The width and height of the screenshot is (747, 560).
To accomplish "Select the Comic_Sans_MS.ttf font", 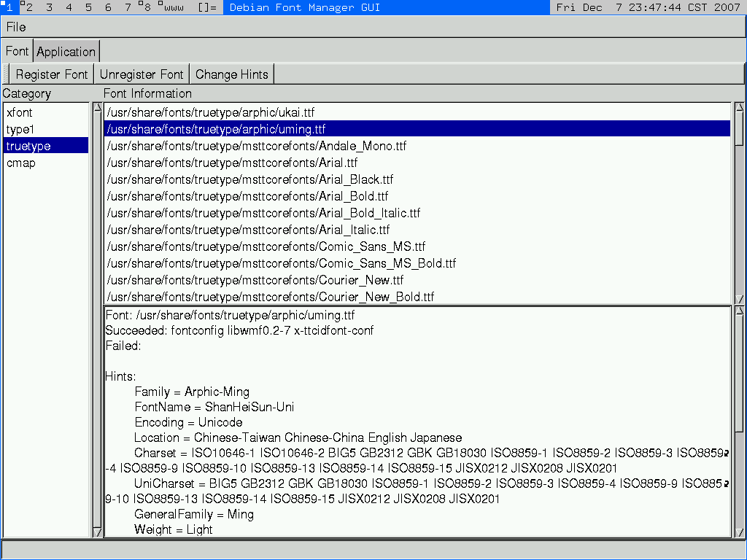I will (x=417, y=246).
